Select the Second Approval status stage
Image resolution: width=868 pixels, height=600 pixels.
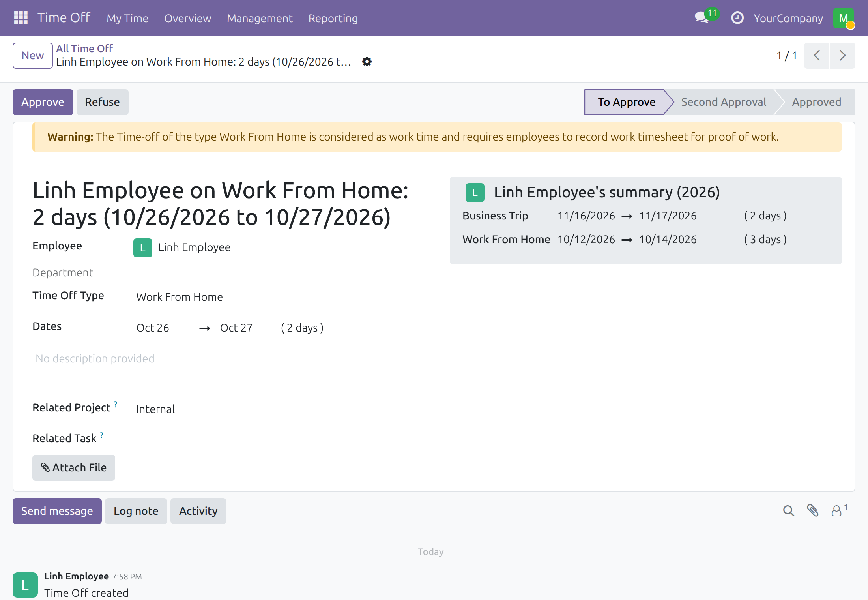coord(724,102)
